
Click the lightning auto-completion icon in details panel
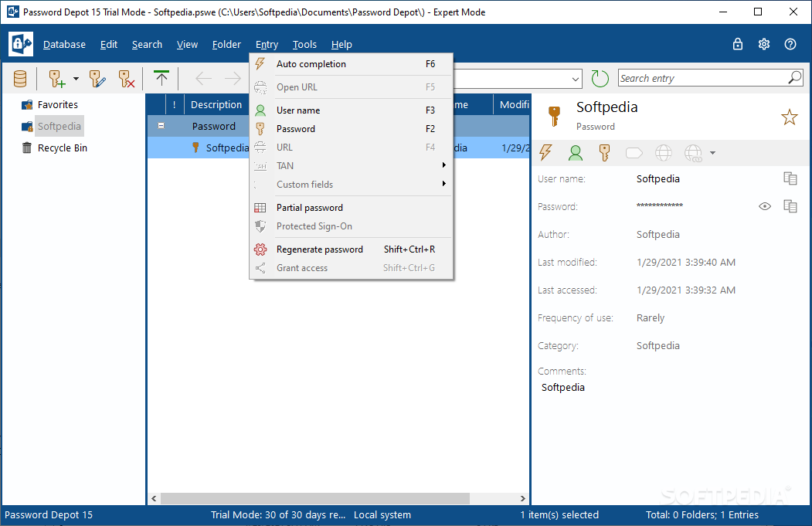coord(545,153)
